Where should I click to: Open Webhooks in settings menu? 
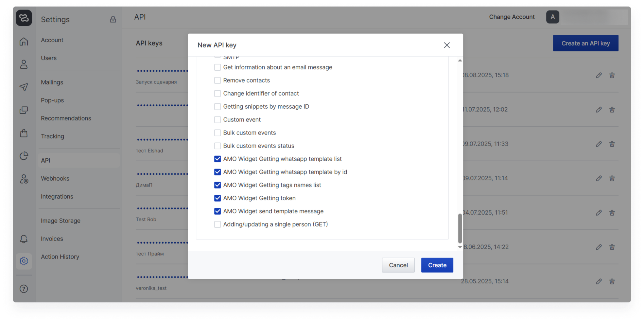tap(55, 178)
